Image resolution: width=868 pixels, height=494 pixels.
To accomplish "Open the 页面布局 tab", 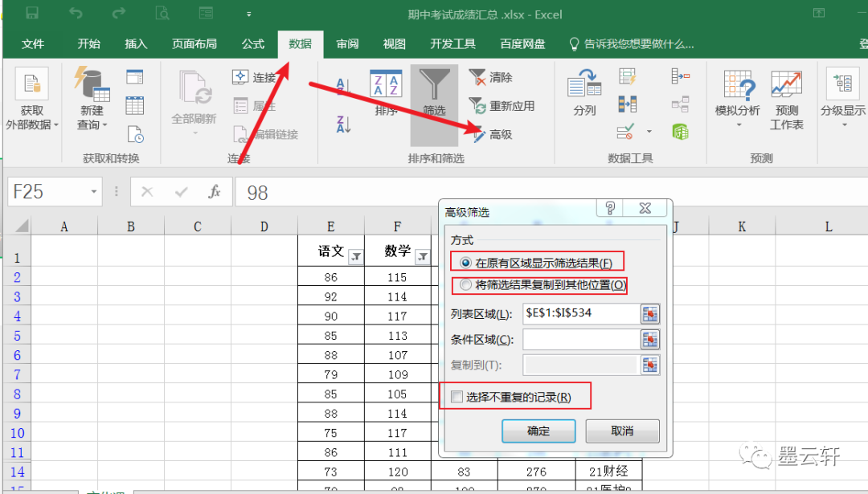I will pyautogui.click(x=194, y=43).
